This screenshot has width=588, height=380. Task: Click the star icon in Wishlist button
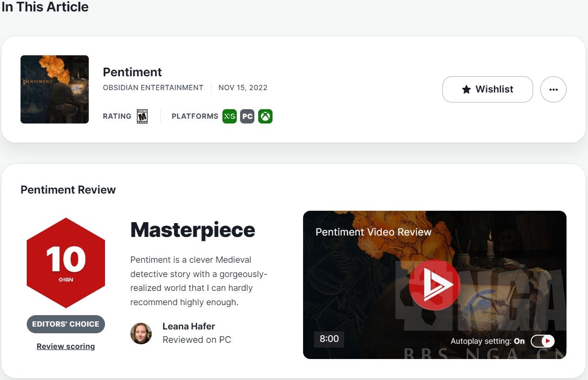pos(466,89)
